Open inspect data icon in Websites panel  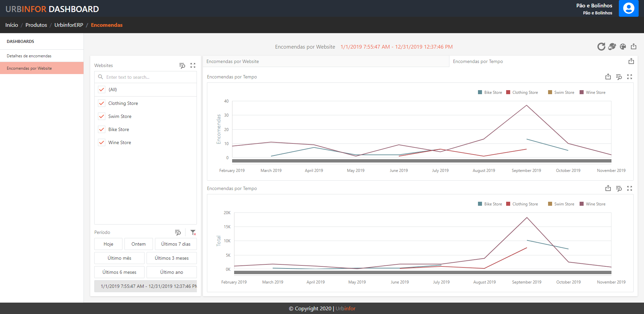click(182, 65)
